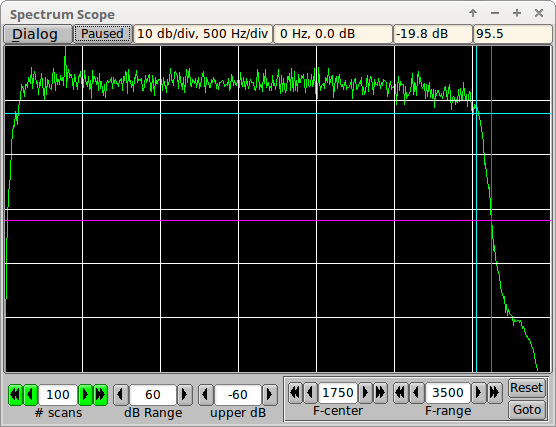Click the # scans value field
This screenshot has width=556, height=427.
pos(58,394)
